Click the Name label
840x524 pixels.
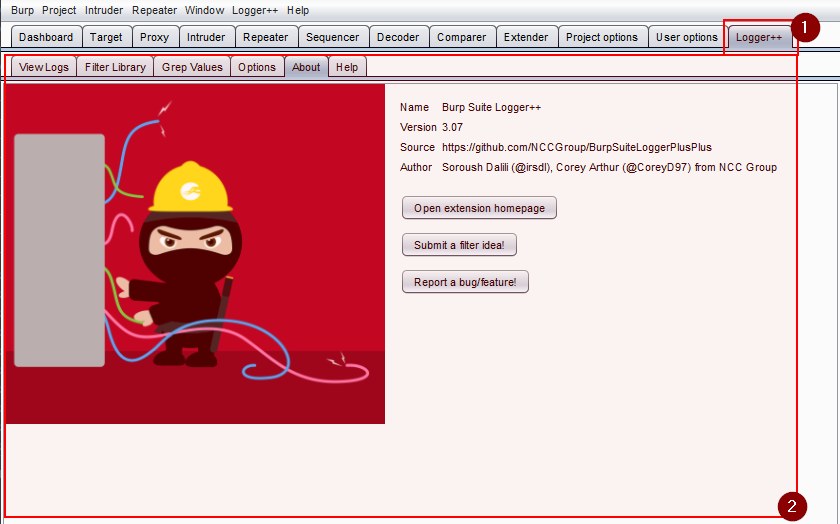coord(414,107)
